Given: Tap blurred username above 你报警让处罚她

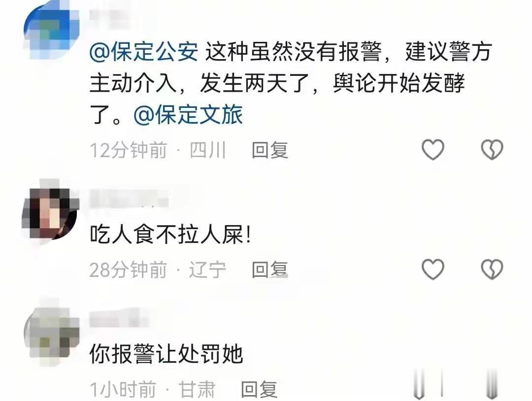Looking at the screenshot, I should pyautogui.click(x=119, y=319).
